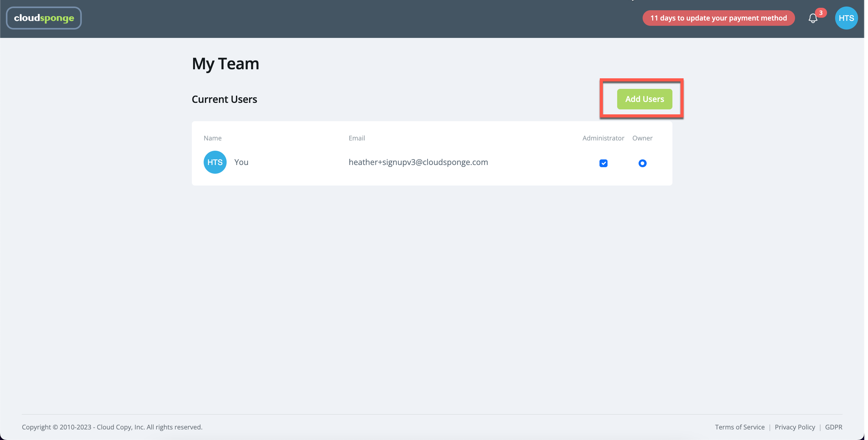The height and width of the screenshot is (440, 868).
Task: Open the GDPR link
Action: click(833, 427)
